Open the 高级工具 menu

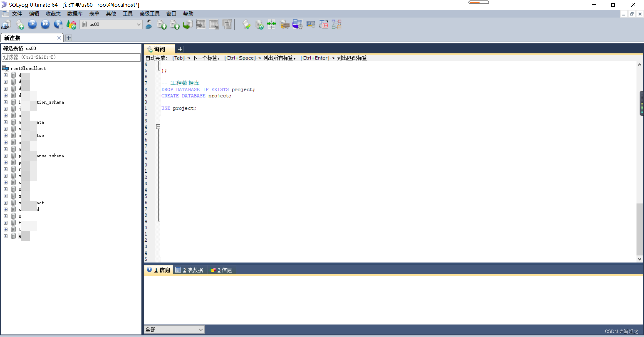150,14
